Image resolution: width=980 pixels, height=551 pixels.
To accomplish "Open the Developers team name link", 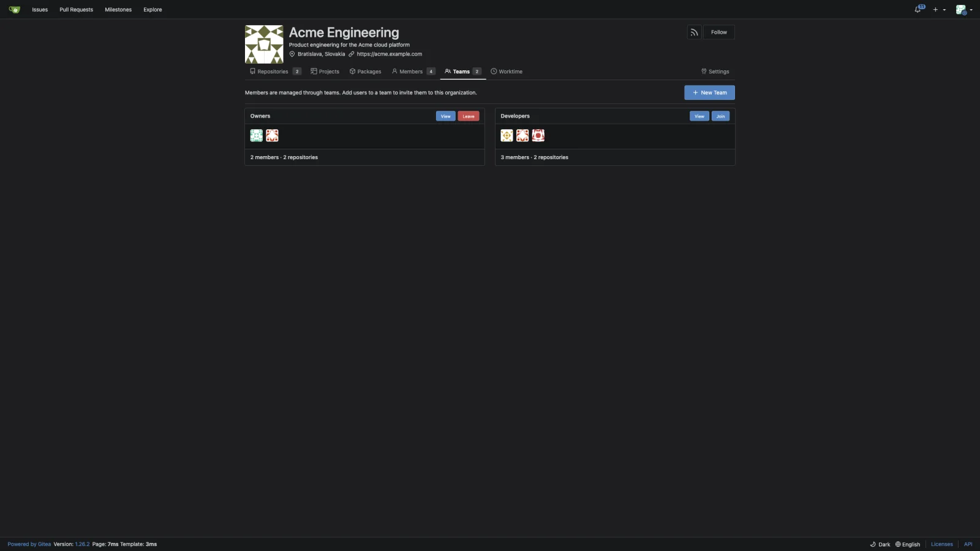I will [515, 116].
